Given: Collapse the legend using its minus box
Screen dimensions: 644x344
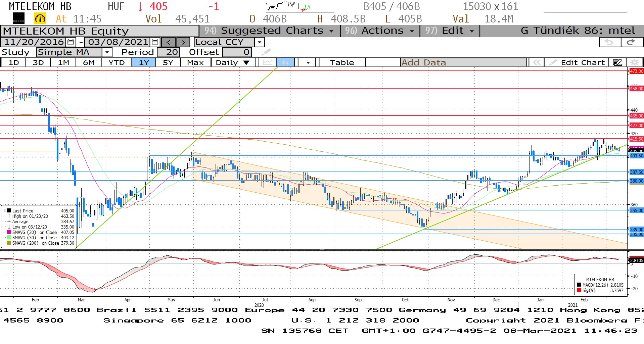Looking at the screenshot, I should [x=5, y=211].
